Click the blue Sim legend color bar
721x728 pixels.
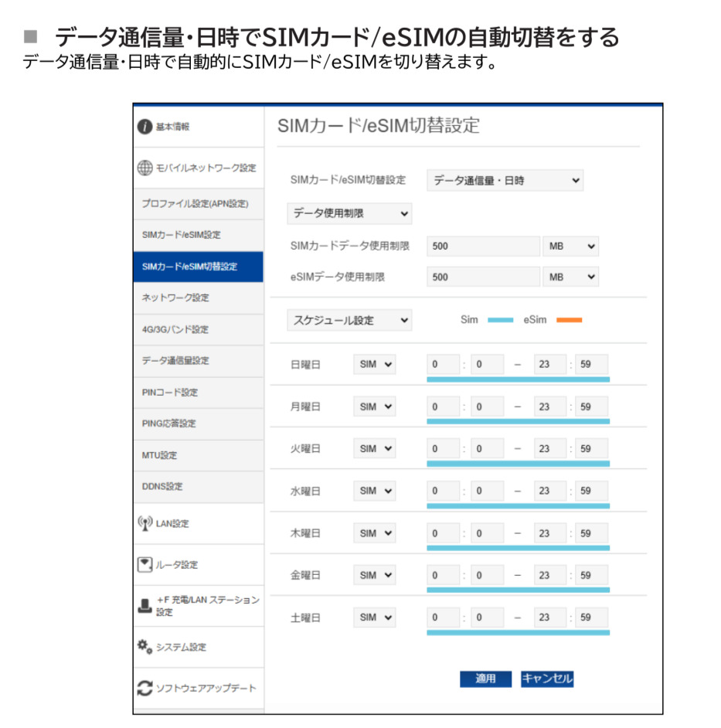click(x=501, y=320)
